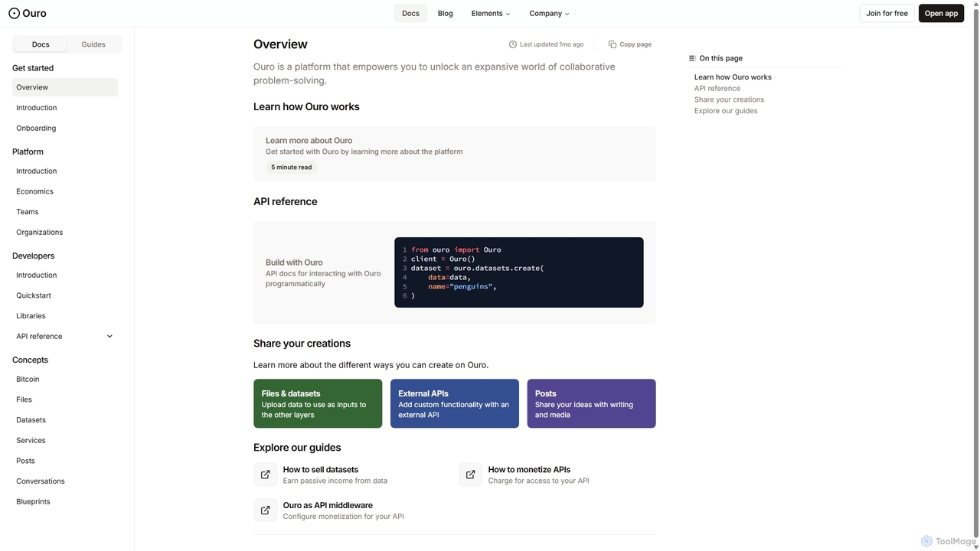Click the Last updated 1mo ago text

(x=551, y=44)
